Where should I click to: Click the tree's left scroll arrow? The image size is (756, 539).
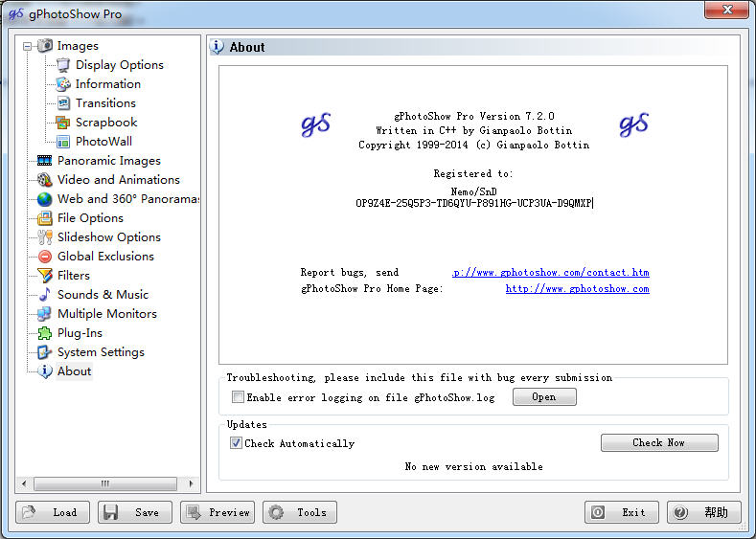tap(24, 483)
